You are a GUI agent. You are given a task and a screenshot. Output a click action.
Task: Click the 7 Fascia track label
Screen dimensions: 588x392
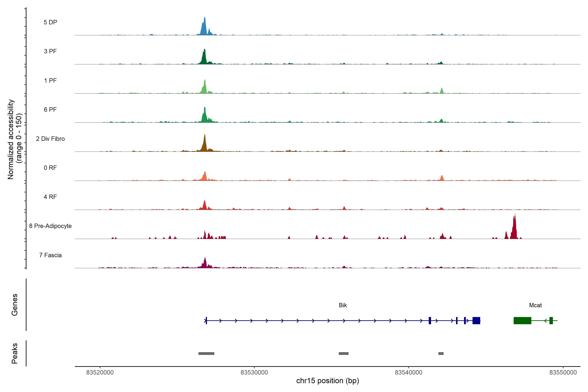(50, 255)
